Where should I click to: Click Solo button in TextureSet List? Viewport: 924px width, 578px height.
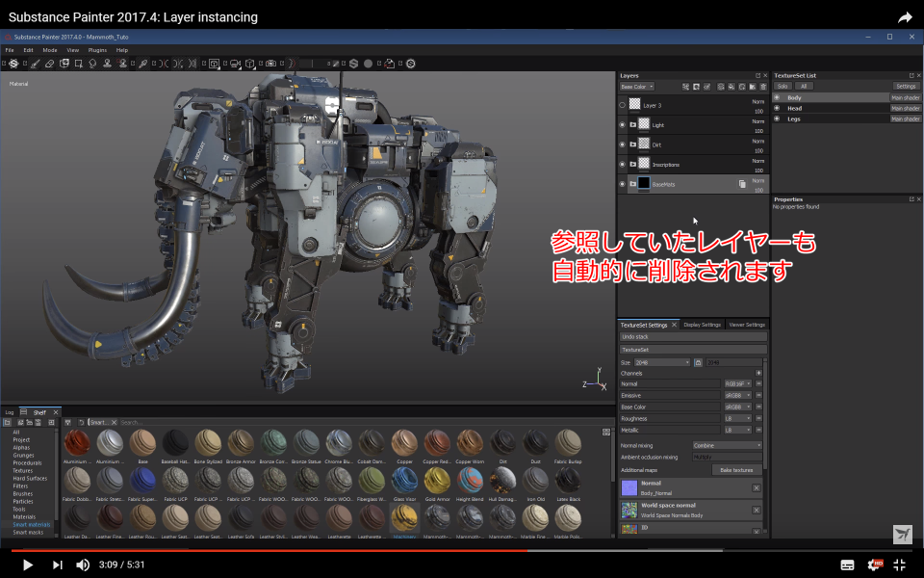(783, 86)
